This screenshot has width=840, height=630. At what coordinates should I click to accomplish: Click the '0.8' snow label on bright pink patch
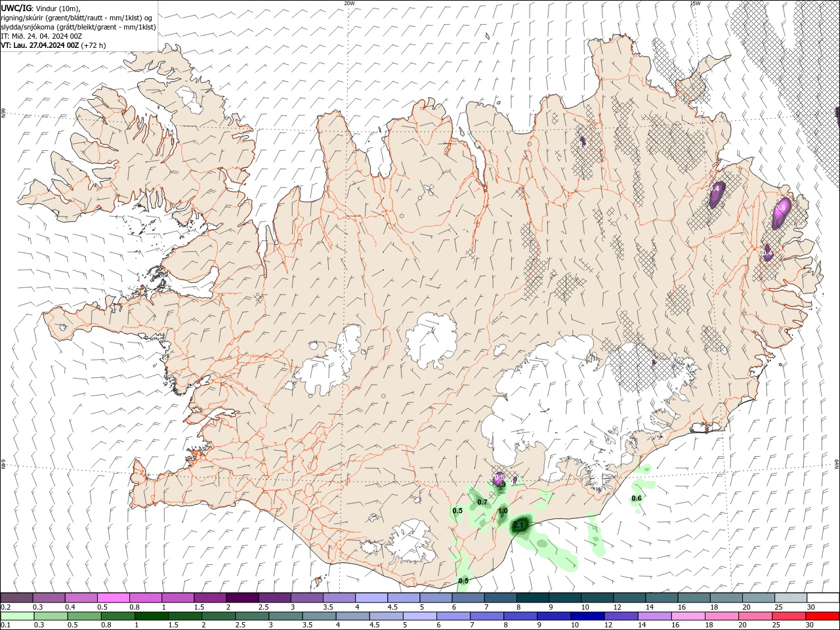pos(781,207)
